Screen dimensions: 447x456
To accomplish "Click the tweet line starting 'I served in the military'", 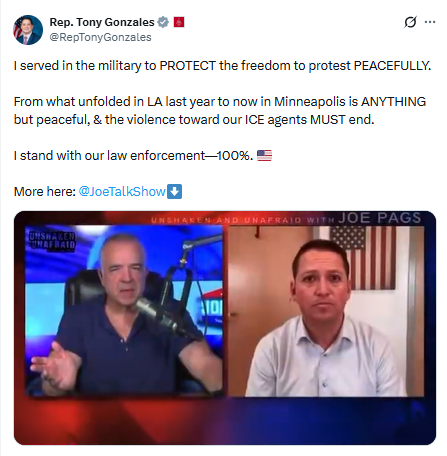I will click(222, 66).
